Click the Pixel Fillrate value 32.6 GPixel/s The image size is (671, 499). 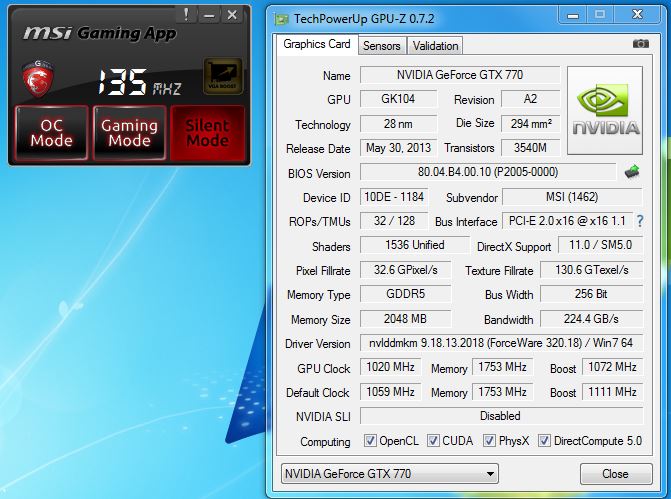[x=406, y=270]
